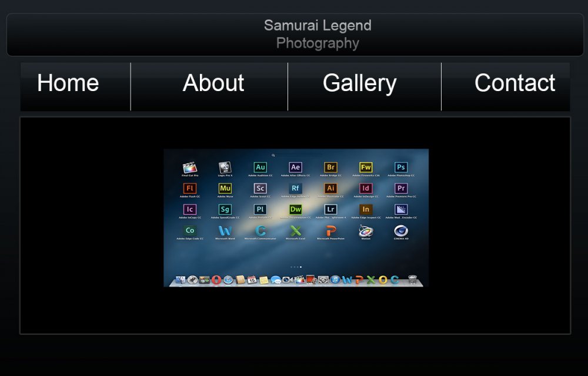Click the Samurai Legend Photography header banner
588x376 pixels.
318,34
